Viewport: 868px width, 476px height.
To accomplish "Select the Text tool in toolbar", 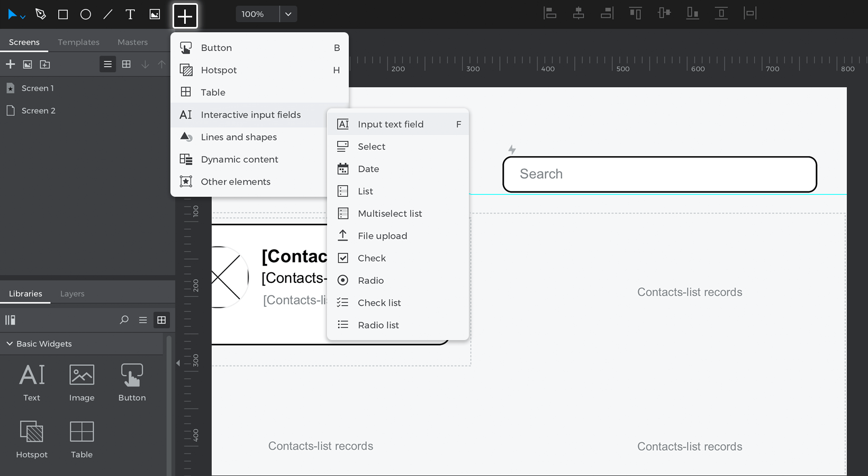I will pyautogui.click(x=130, y=14).
